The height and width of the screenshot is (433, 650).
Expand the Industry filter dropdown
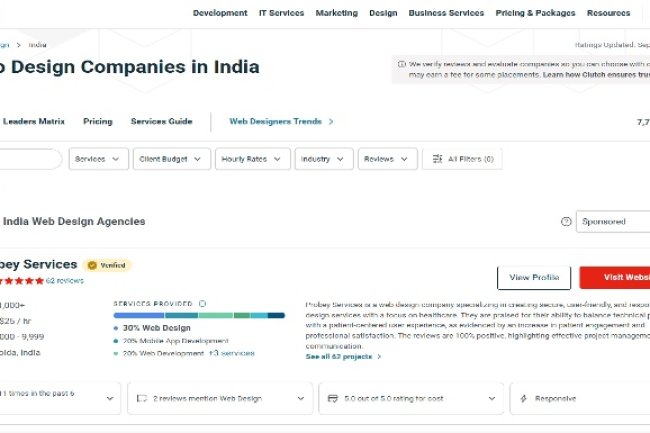pos(323,159)
